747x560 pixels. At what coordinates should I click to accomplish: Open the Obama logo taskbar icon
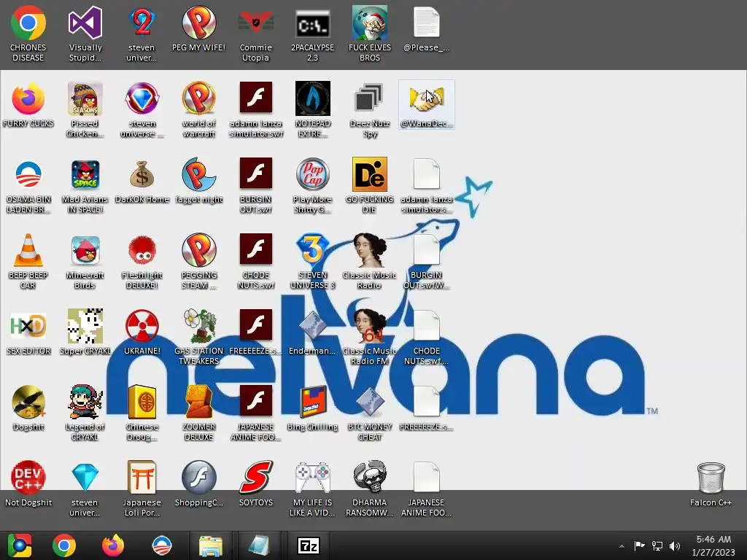(x=162, y=545)
